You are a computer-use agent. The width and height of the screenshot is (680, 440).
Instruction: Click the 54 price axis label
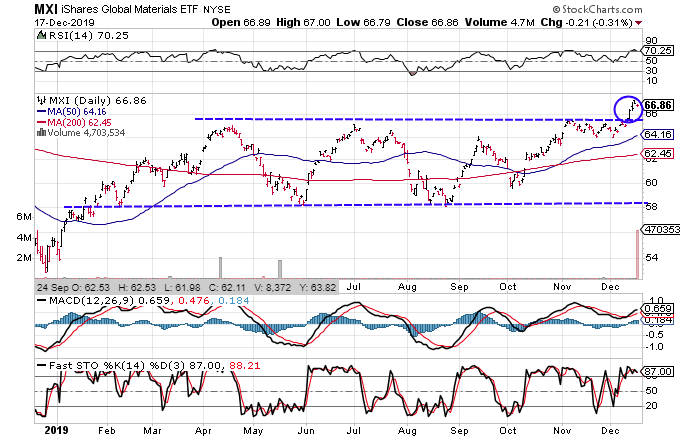651,257
